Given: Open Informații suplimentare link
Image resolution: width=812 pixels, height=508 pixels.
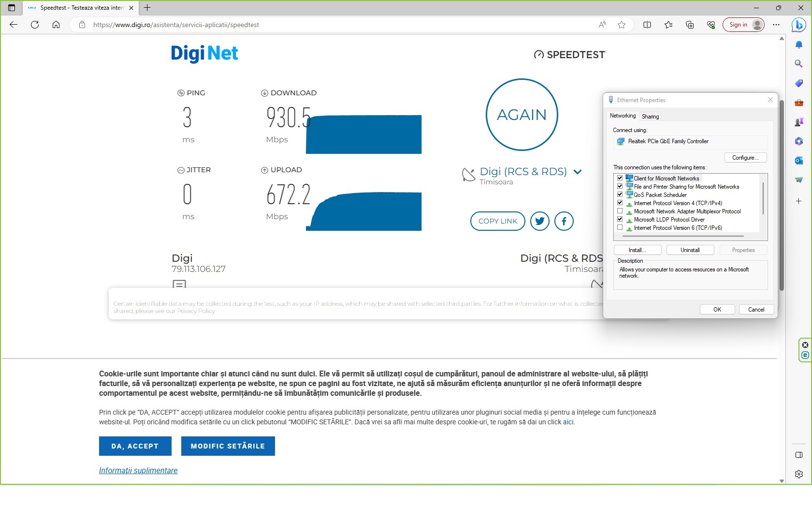Looking at the screenshot, I should point(138,470).
